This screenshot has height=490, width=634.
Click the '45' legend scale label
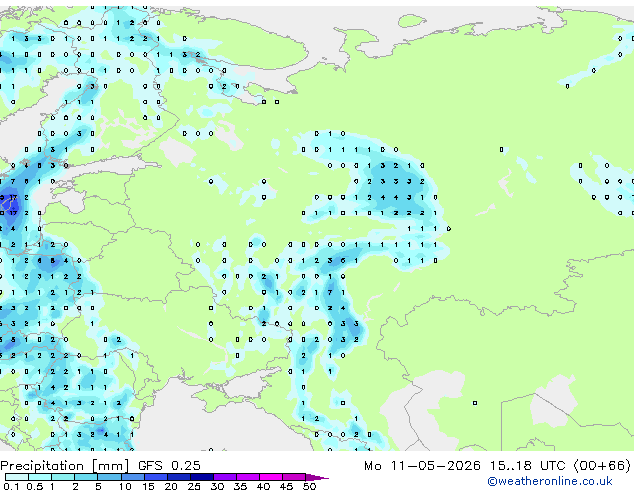click(286, 486)
